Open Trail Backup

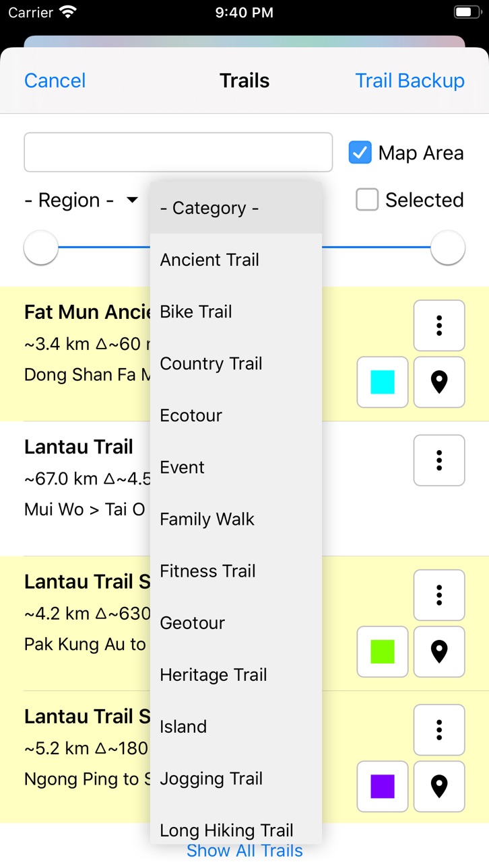(410, 81)
